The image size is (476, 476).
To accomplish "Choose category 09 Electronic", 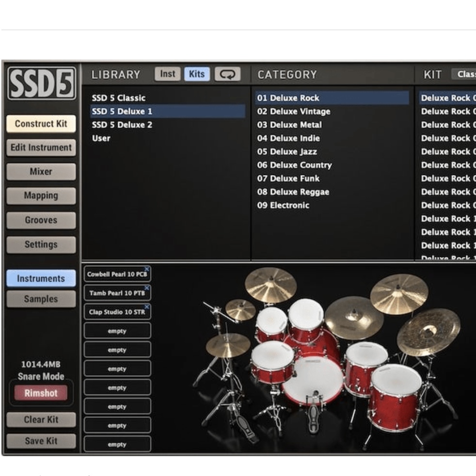I will pyautogui.click(x=332, y=205).
